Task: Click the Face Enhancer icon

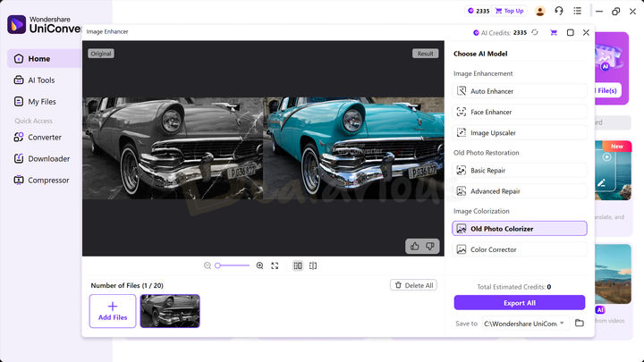Action: tap(462, 112)
